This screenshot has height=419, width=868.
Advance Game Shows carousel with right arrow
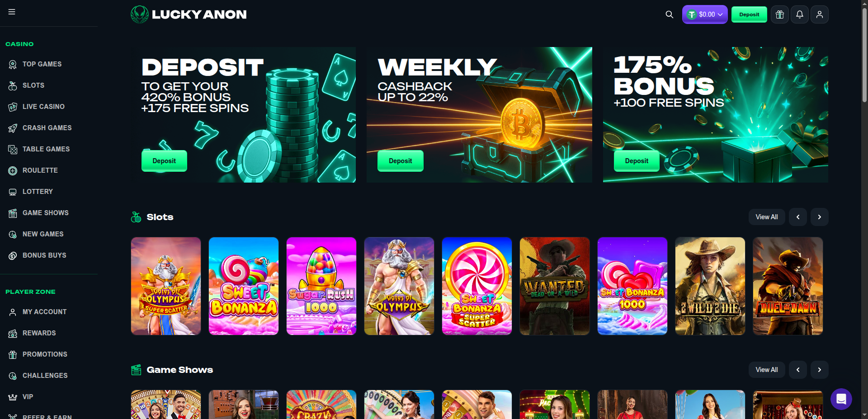click(819, 370)
